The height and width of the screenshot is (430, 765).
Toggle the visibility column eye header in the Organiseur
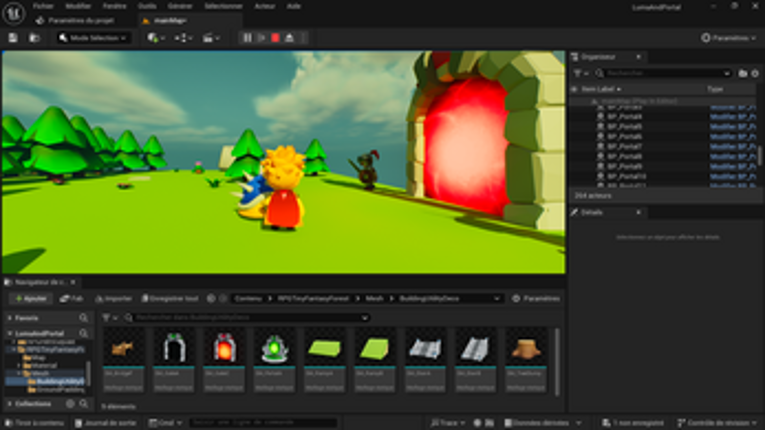tap(575, 89)
